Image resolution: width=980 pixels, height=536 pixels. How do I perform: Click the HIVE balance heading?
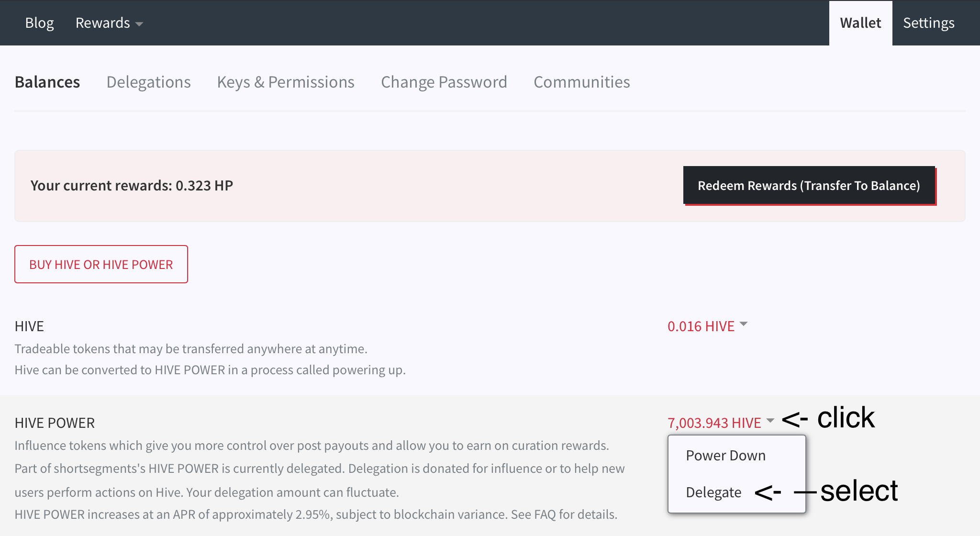[29, 326]
